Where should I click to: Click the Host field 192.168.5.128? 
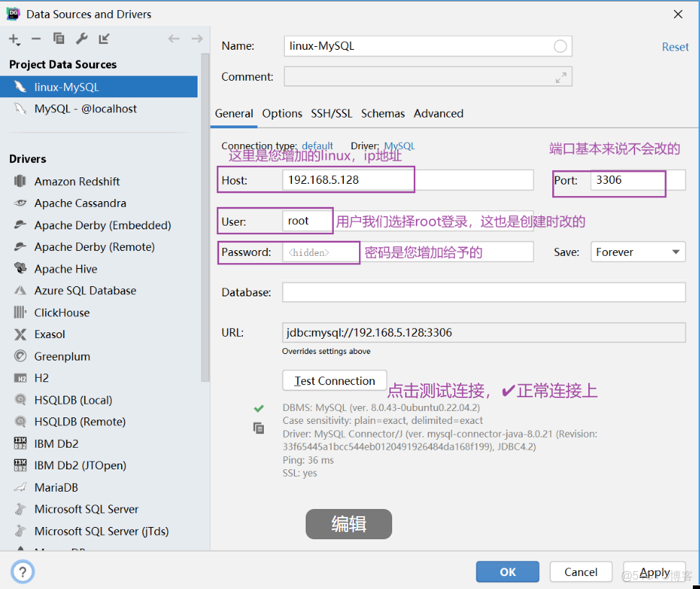point(407,180)
